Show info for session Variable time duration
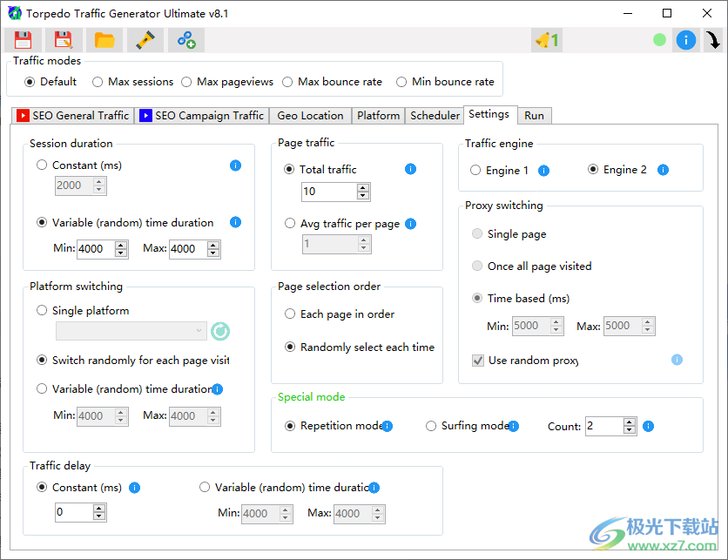Viewport: 728px width, 560px height. pos(235,222)
